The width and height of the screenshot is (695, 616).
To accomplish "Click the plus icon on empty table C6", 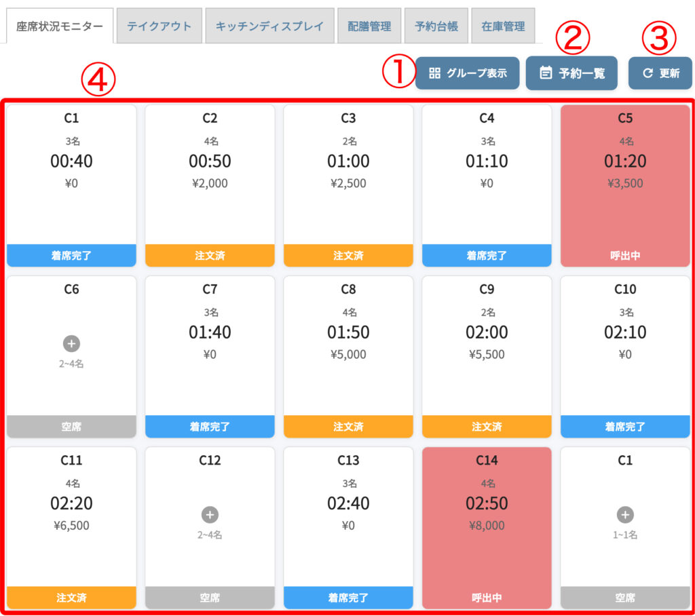I will (71, 343).
